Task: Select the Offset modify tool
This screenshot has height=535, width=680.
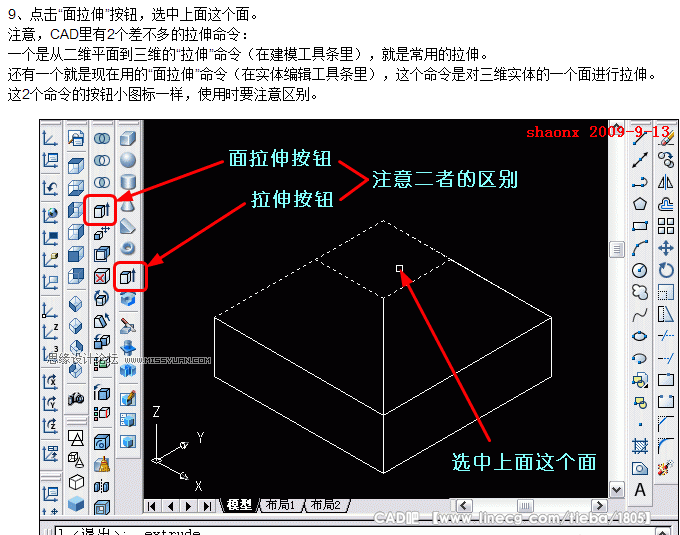Action: 666,204
